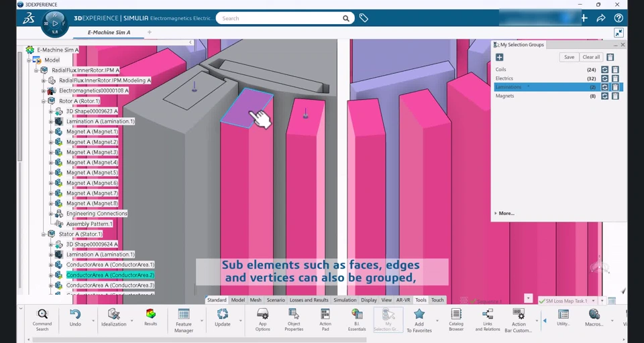Open the Feature Manager dropdown arrow

[202, 320]
